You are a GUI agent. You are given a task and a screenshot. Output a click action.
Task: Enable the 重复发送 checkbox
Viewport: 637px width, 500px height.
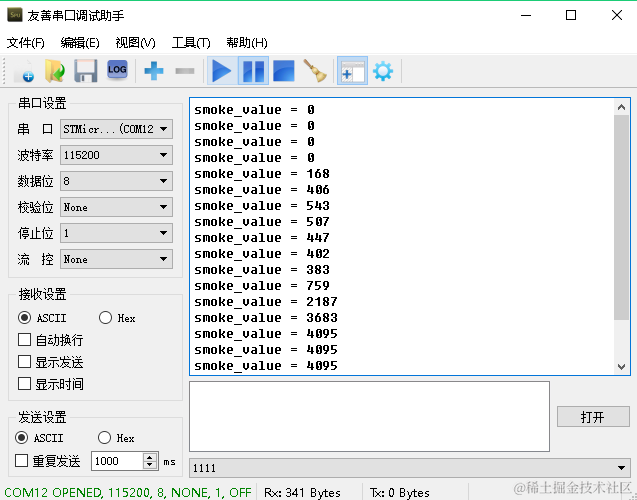pos(21,461)
